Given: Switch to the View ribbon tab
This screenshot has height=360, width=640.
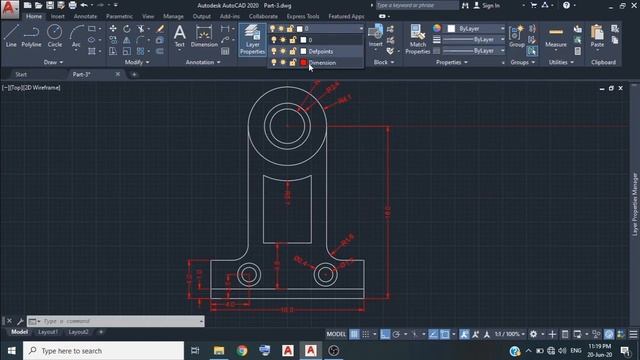Looking at the screenshot, I should point(148,16).
